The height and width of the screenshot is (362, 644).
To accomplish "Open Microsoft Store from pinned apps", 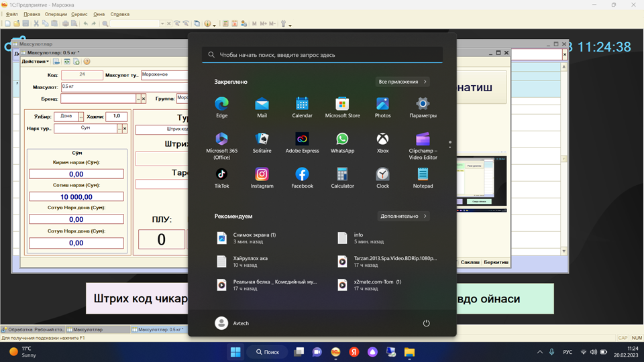I will 342,107.
